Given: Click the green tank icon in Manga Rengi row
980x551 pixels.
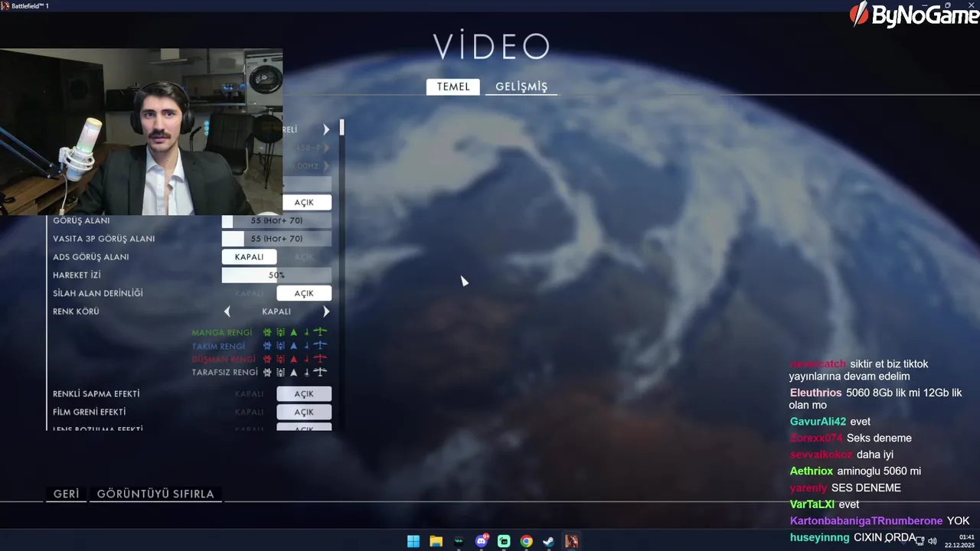Looking at the screenshot, I should pos(267,332).
